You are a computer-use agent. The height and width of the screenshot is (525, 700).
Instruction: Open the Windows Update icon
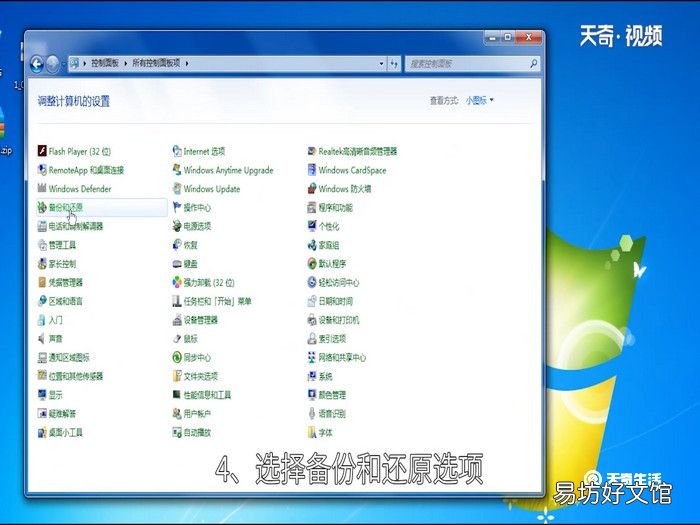(177, 188)
